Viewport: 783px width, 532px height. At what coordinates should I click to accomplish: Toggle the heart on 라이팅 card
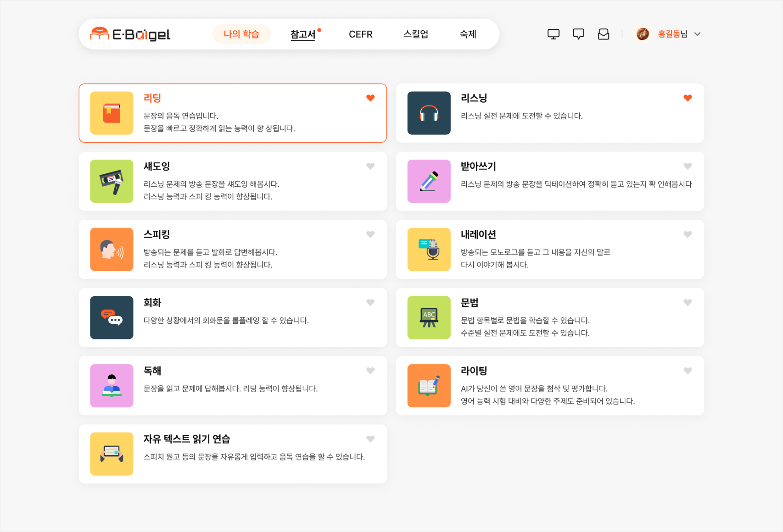(687, 371)
